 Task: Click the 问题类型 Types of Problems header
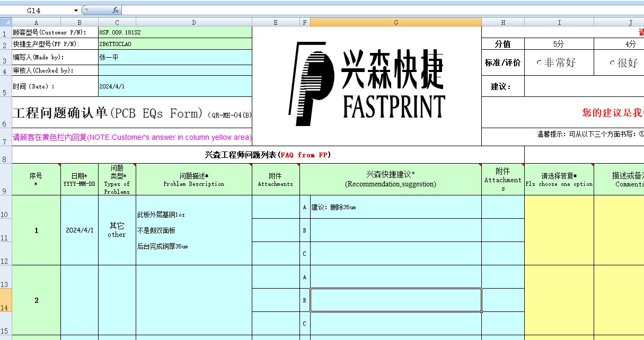pos(117,180)
